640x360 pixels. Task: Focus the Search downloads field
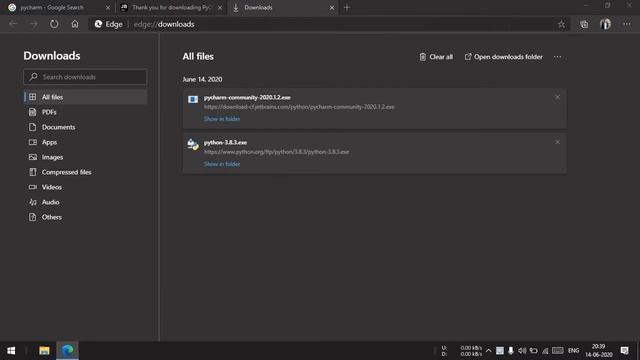pos(85,77)
